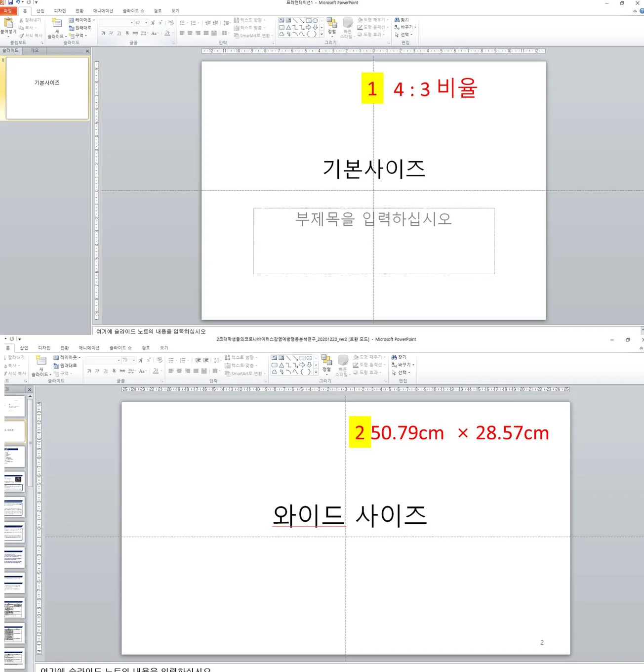Align text right in top window

point(198,33)
